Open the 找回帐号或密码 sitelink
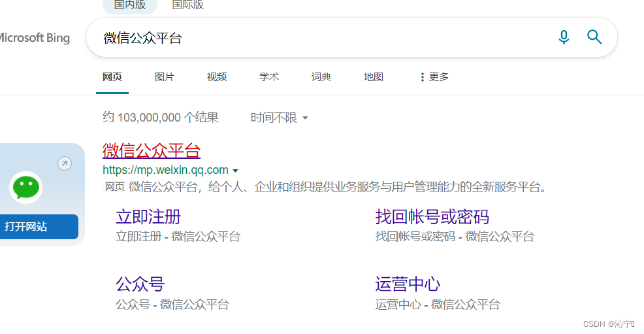 pos(432,217)
